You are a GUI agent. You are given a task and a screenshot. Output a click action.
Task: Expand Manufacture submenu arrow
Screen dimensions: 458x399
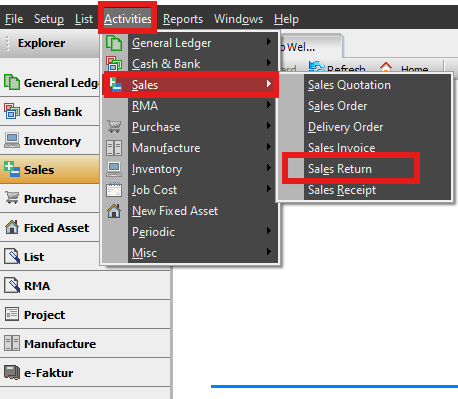(268, 147)
